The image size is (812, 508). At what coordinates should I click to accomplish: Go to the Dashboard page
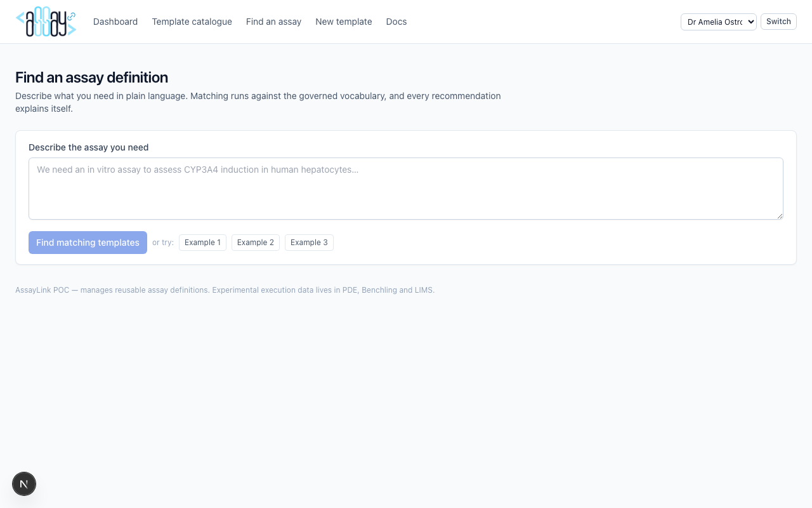[x=115, y=22]
